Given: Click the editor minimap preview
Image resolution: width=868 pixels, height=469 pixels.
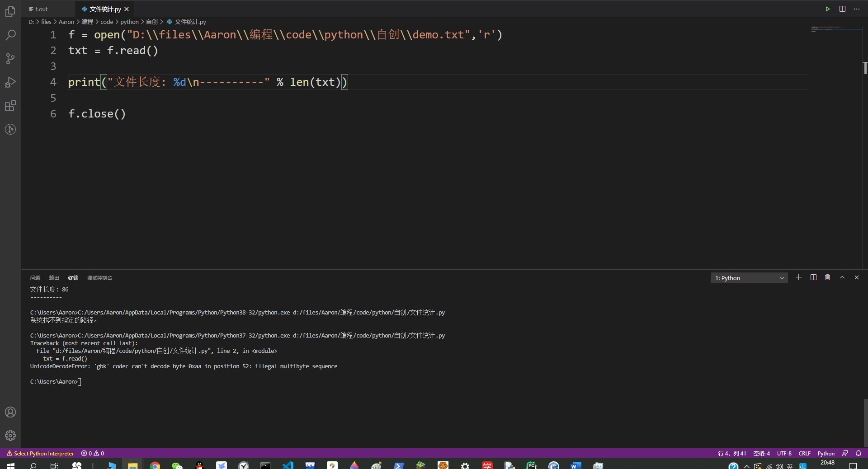Looking at the screenshot, I should pyautogui.click(x=835, y=29).
